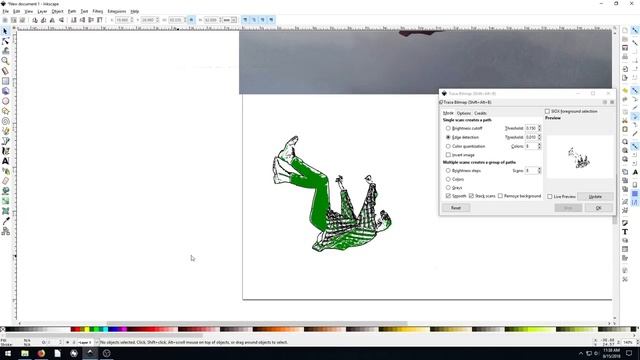Viewport: 640px width, 360px height.
Task: Open the Windows Start button
Action: pyautogui.click(x=8, y=353)
